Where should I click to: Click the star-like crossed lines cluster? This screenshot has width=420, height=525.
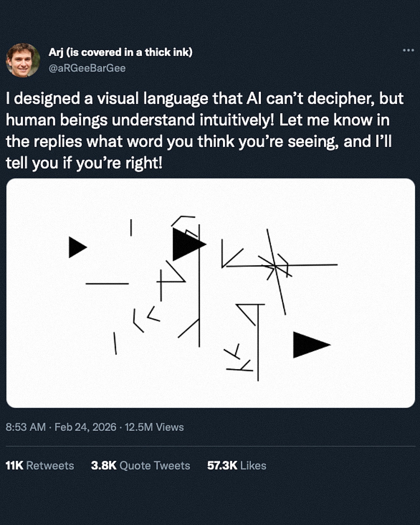point(275,266)
